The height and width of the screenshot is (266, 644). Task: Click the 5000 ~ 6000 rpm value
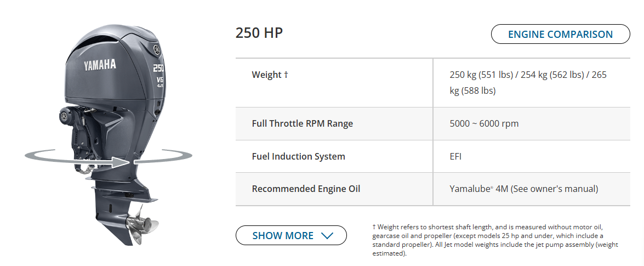click(484, 123)
